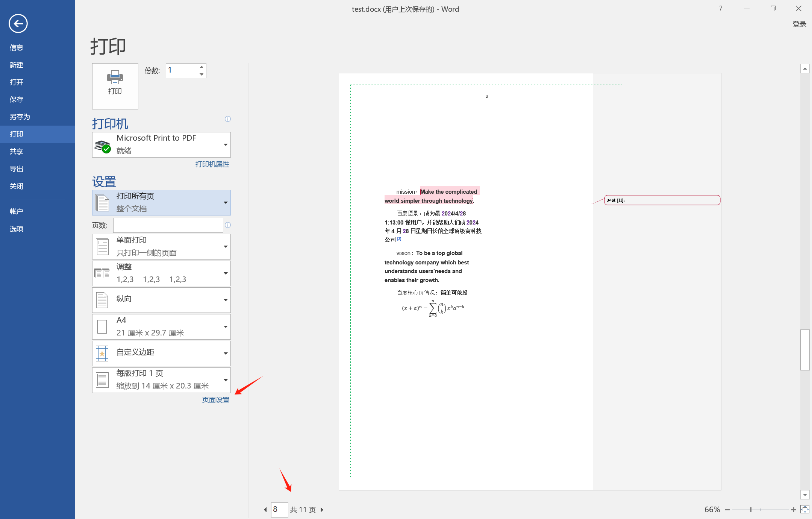Open the 纵向 orientation dropdown

[x=161, y=300]
